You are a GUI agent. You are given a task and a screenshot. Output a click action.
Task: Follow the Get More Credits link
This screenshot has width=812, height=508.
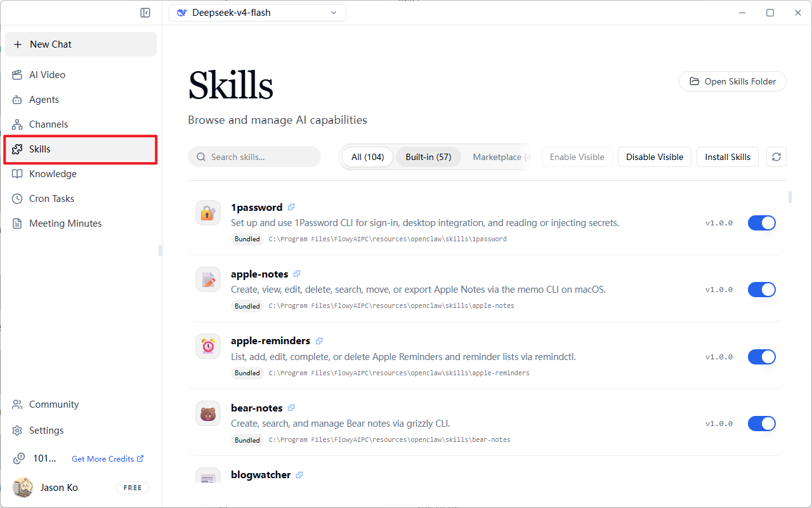[x=108, y=458]
